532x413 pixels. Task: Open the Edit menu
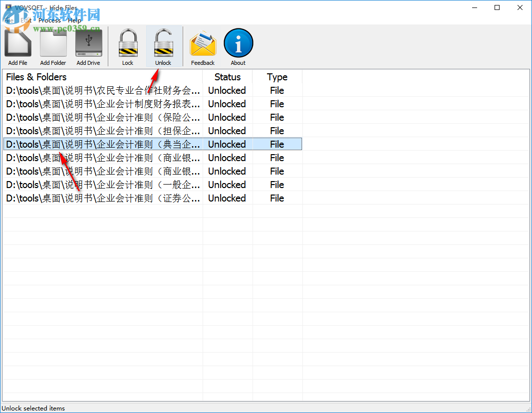(26, 20)
